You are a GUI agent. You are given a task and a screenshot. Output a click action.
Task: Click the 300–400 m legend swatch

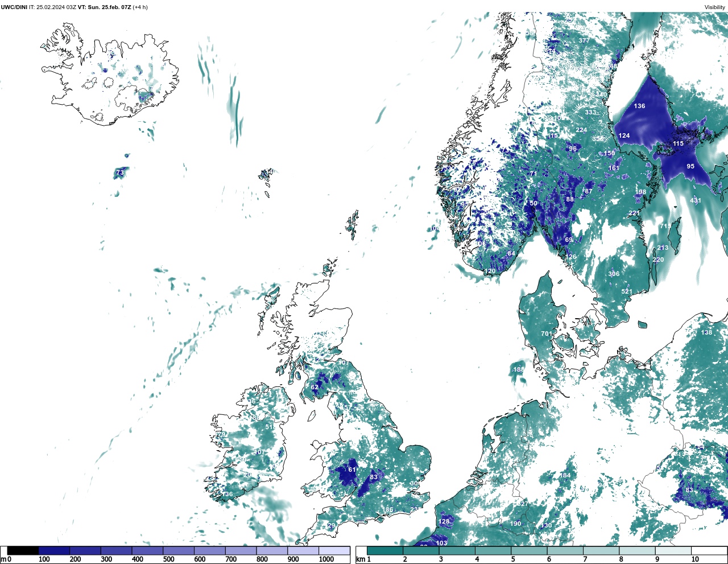coord(116,551)
